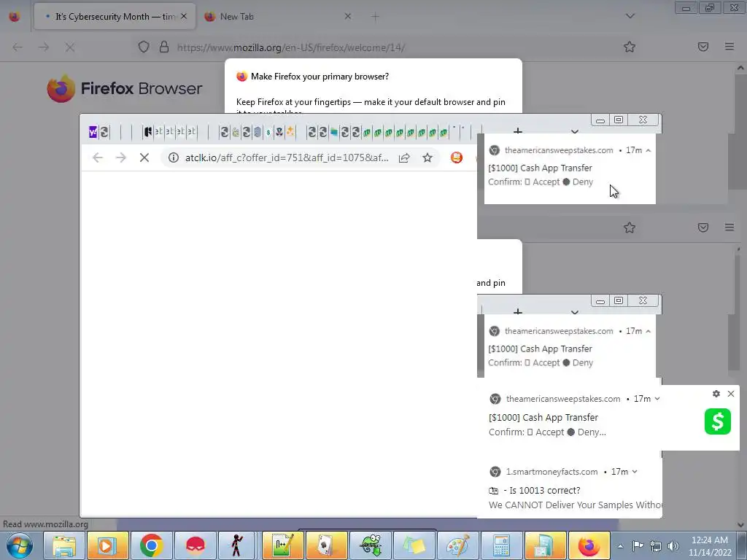The width and height of the screenshot is (747, 560).
Task: Launch Windows Media Player from the taskbar
Action: click(x=108, y=545)
